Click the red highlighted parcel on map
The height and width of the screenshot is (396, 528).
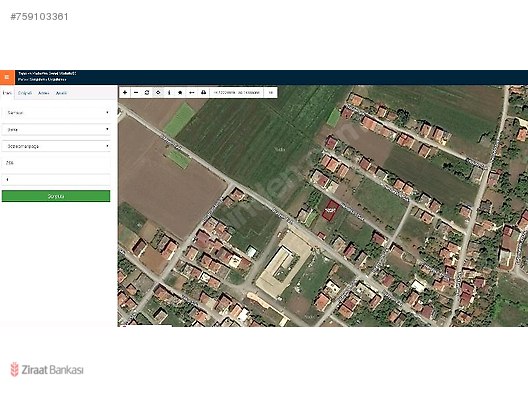tap(330, 210)
